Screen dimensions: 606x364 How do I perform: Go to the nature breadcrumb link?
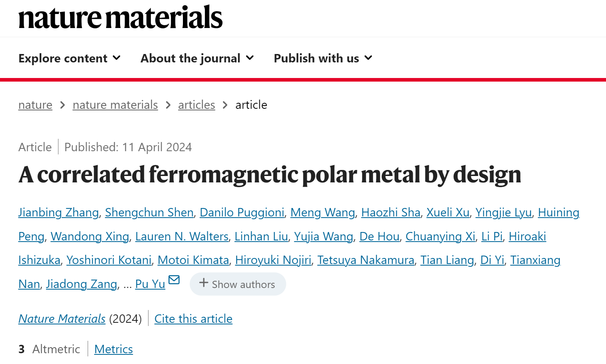point(35,105)
